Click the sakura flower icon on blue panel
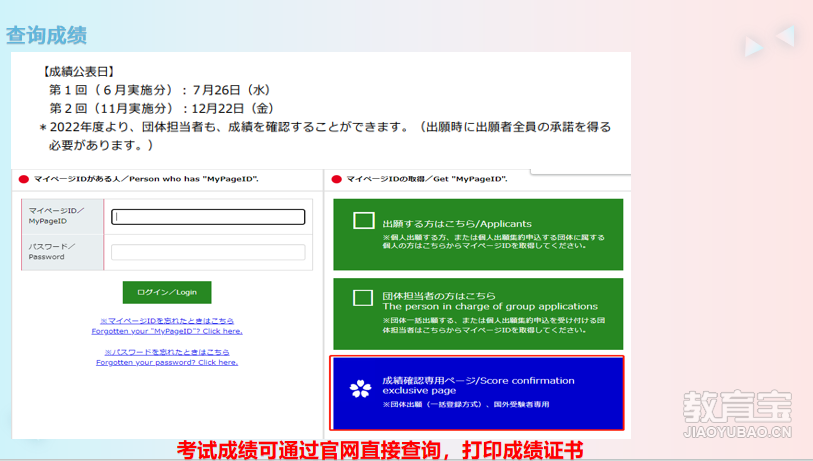The width and height of the screenshot is (813, 461). point(361,388)
